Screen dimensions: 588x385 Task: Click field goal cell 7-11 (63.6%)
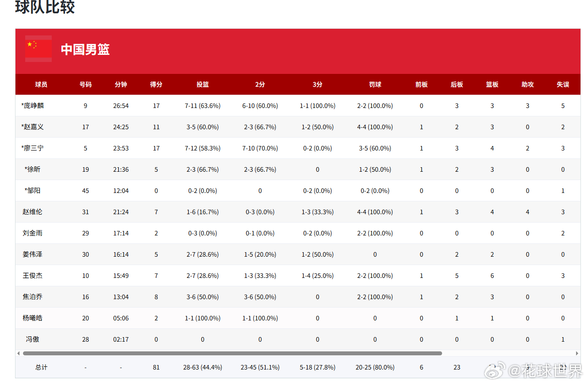point(202,106)
